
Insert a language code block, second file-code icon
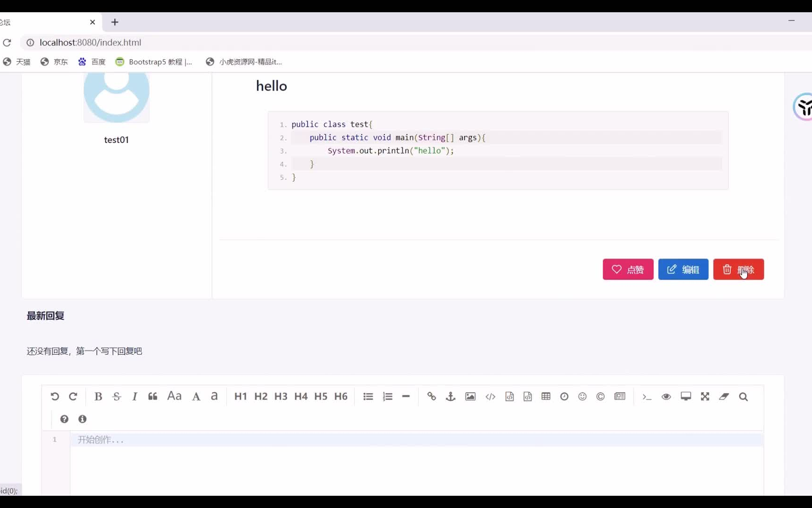528,397
